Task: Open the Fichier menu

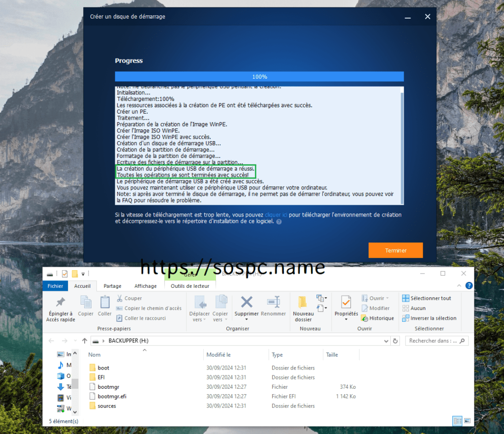Action: tap(55, 286)
